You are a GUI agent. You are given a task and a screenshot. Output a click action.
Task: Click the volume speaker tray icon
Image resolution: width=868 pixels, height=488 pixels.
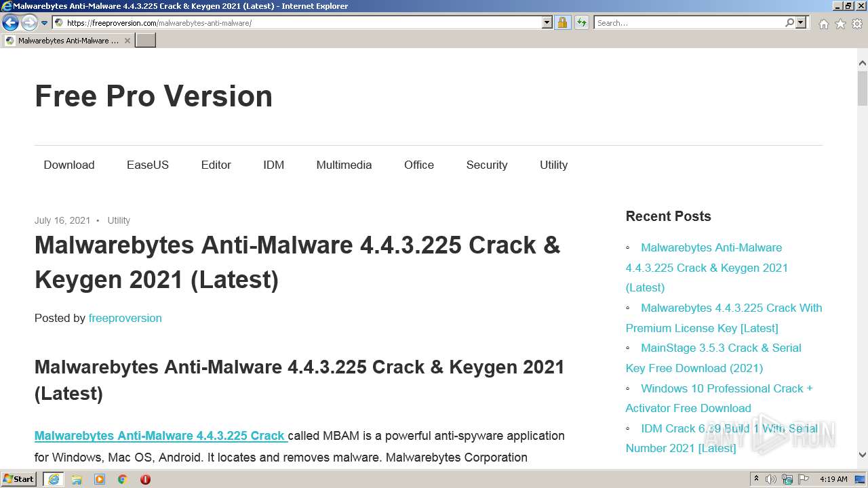coord(772,479)
